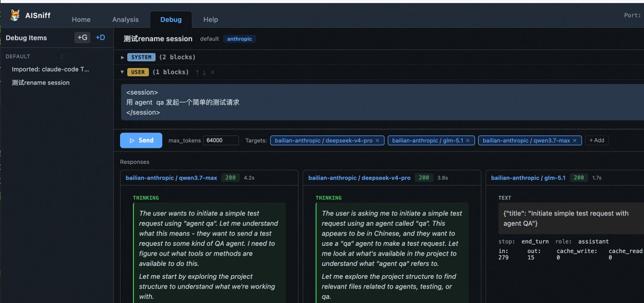Click the 200 status badge for deepseek-v4-pro
644x303 pixels.
click(x=424, y=178)
